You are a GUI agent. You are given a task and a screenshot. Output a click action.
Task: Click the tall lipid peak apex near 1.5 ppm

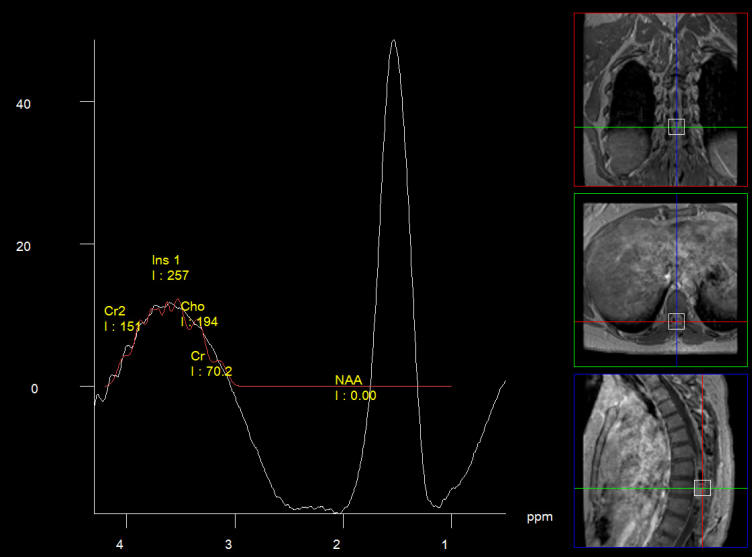(394, 41)
